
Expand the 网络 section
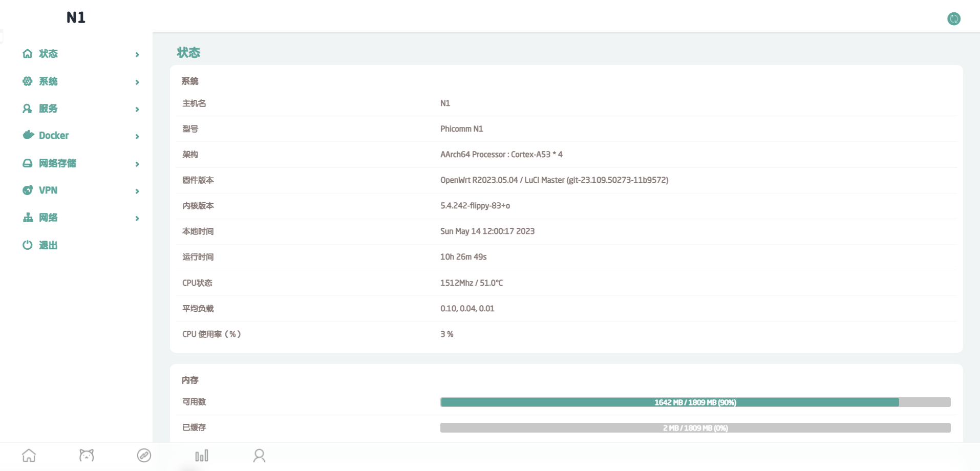(x=137, y=218)
